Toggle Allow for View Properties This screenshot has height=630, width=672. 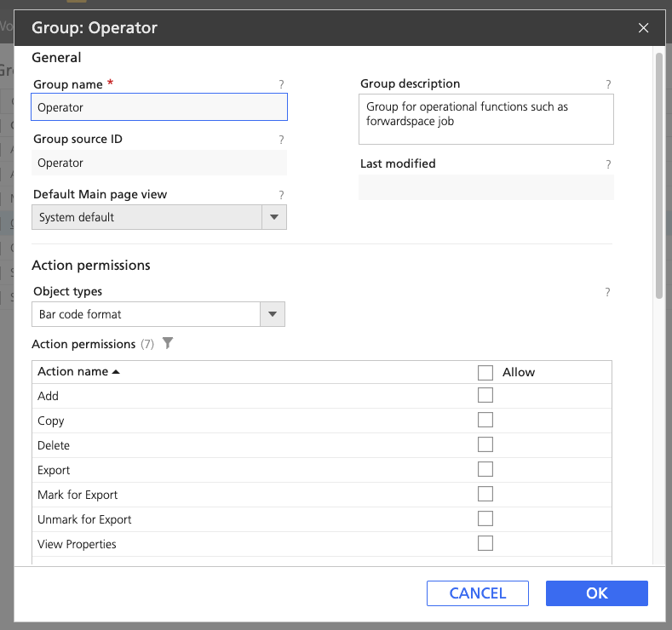click(x=485, y=543)
